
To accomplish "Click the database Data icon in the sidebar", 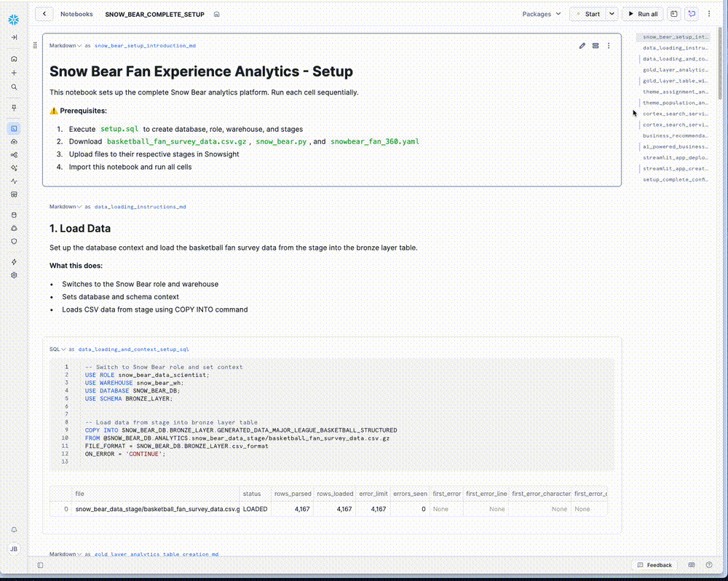I will point(14,215).
